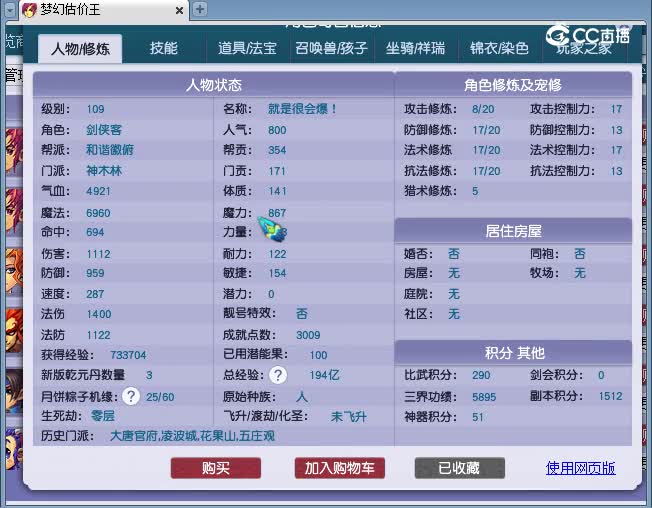This screenshot has height=508, width=652.
Task: Click the 月饼粽子机缘 value 25/60
Action: click(x=160, y=397)
